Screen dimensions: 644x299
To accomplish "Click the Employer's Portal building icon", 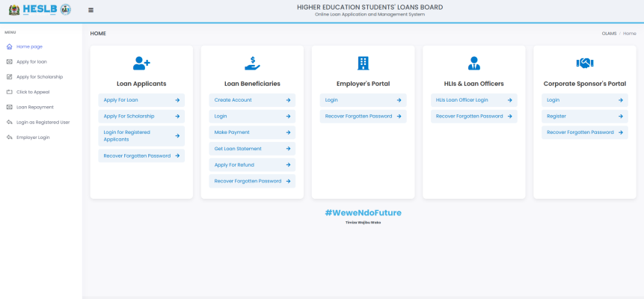I will (363, 64).
